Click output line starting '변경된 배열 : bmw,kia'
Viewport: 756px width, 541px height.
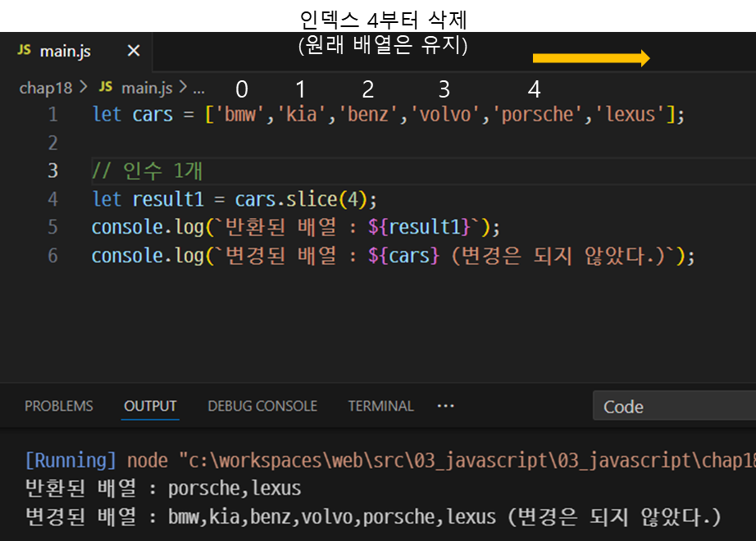(x=373, y=517)
